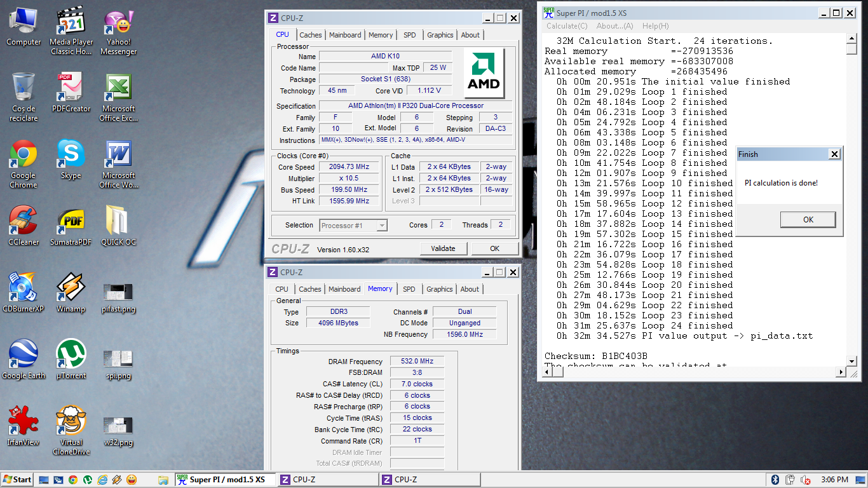
Task: Open Microsoft Office Excel shortcut
Action: click(x=119, y=98)
